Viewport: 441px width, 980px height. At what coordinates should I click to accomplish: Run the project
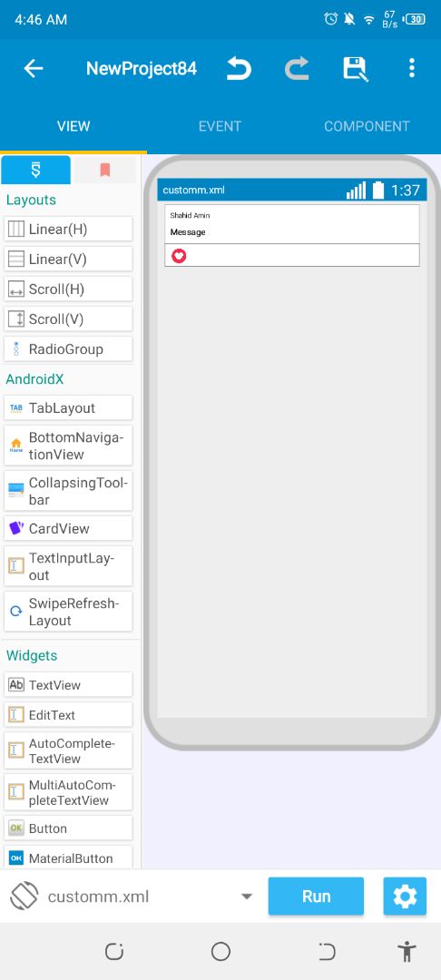pos(316,897)
